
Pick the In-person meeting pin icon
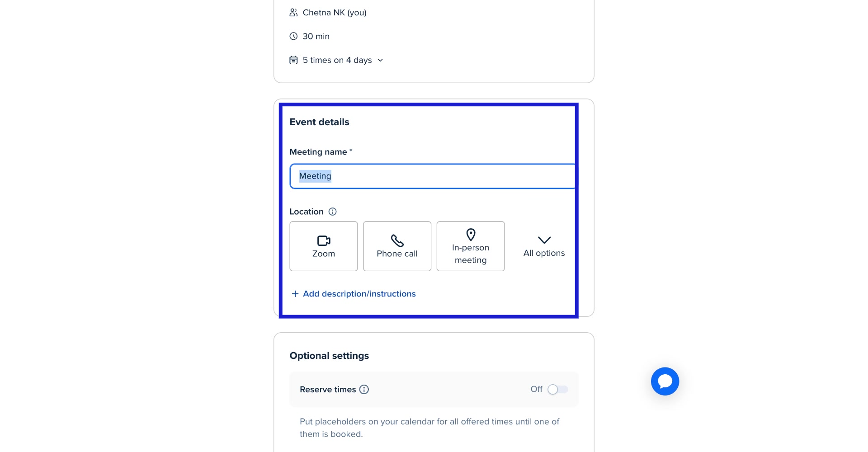(471, 235)
